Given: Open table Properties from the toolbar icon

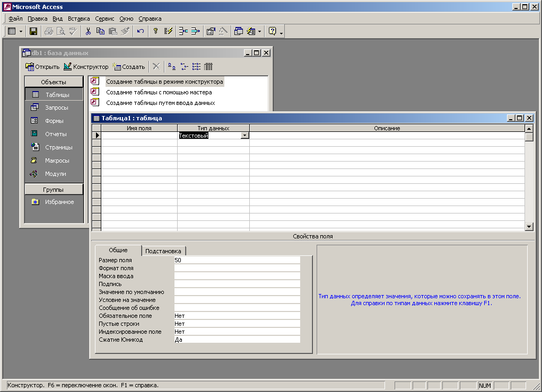Looking at the screenshot, I should point(211,31).
